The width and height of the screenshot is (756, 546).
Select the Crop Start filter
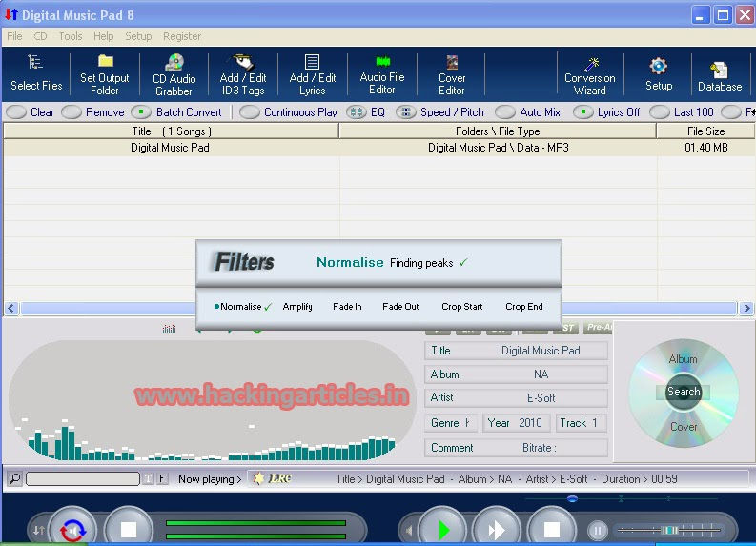click(x=461, y=307)
